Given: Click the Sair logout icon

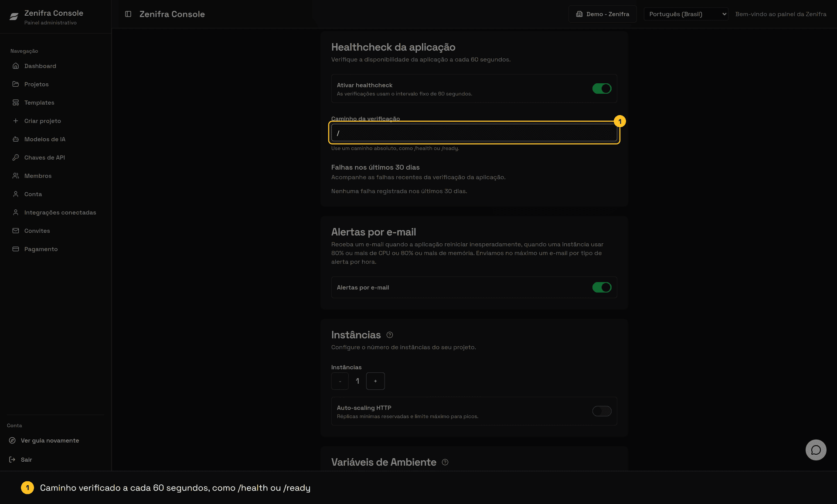Looking at the screenshot, I should [12, 460].
